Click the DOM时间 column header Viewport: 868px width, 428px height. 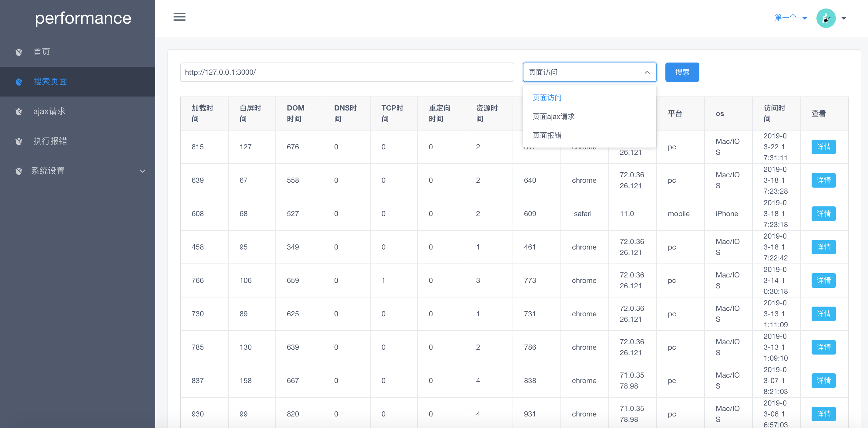tap(299, 114)
